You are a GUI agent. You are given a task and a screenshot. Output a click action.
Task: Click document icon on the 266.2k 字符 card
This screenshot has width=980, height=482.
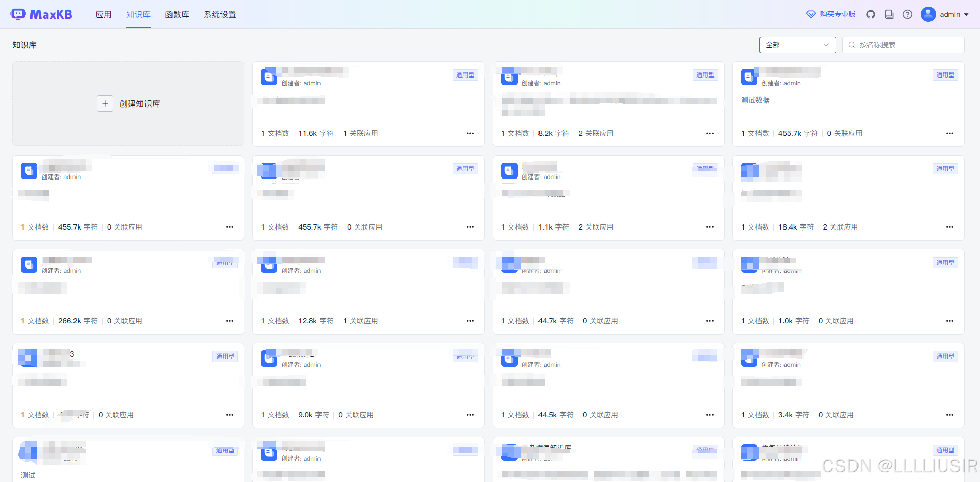(29, 265)
